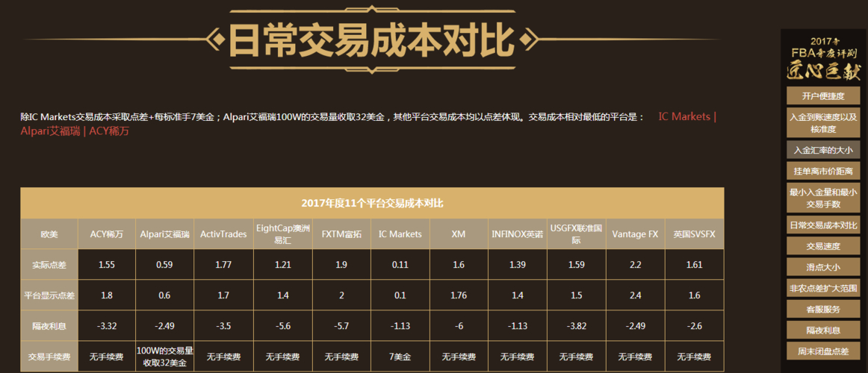
Task: Open 周末闭盘点差 sidebar item
Action: [x=822, y=351]
